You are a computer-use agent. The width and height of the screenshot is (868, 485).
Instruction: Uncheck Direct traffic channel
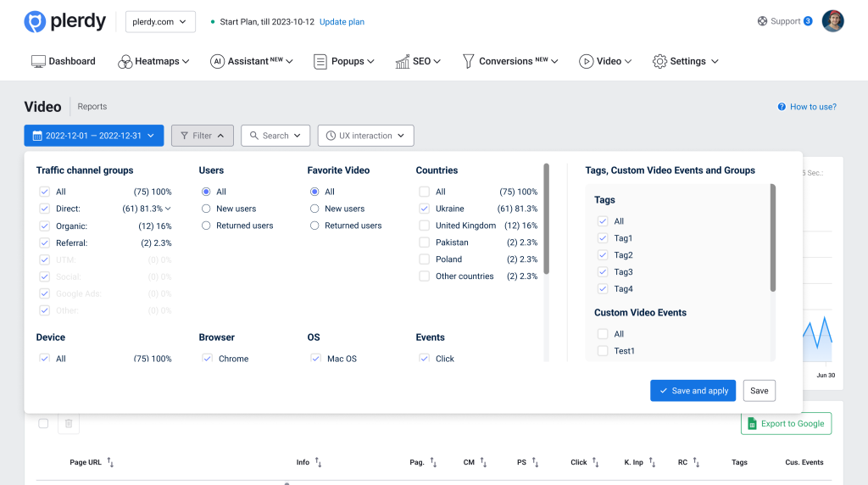point(45,209)
